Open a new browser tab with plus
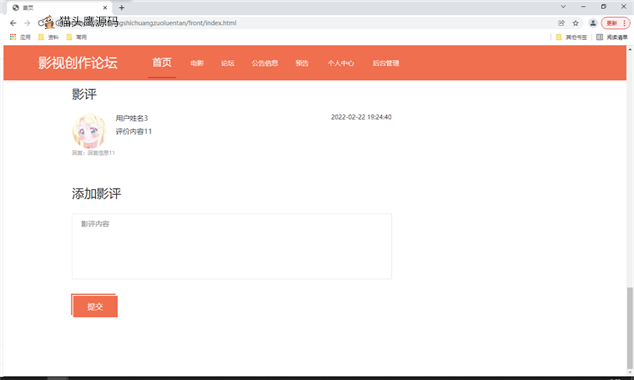 click(122, 8)
